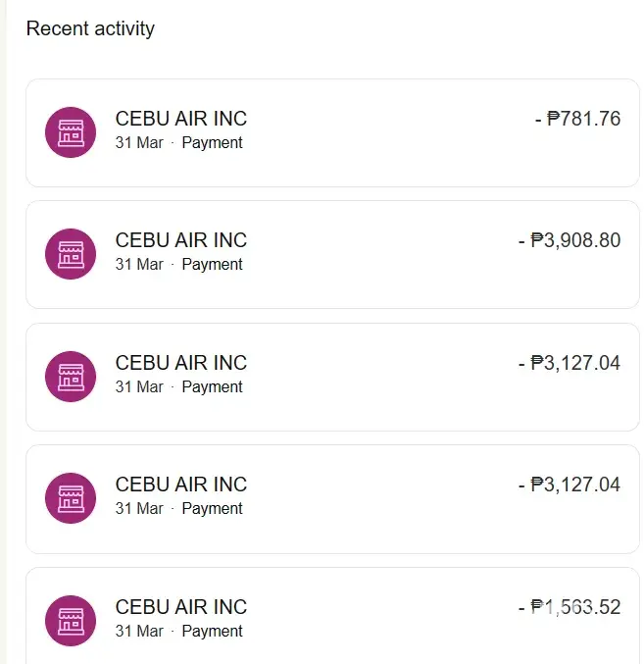The height and width of the screenshot is (664, 644).
Task: Open the CEBU AIR INC ₱1,563.52 transaction
Action: tap(181, 607)
